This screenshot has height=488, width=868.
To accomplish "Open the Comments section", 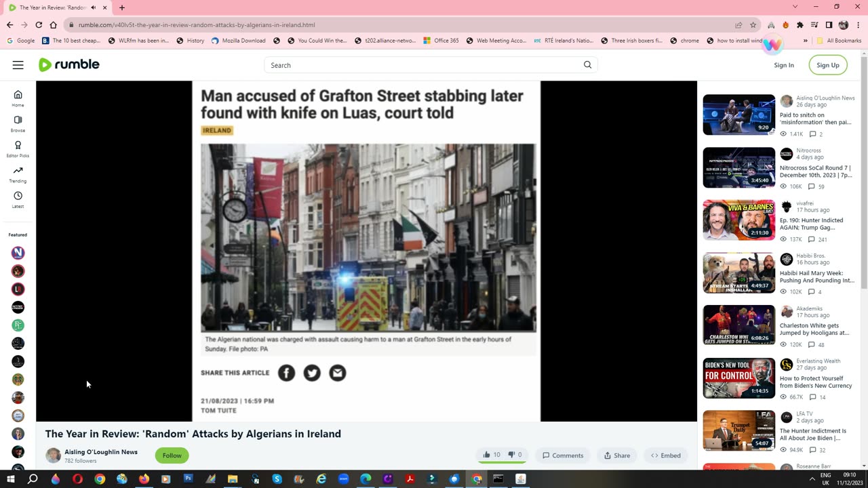I will [563, 455].
